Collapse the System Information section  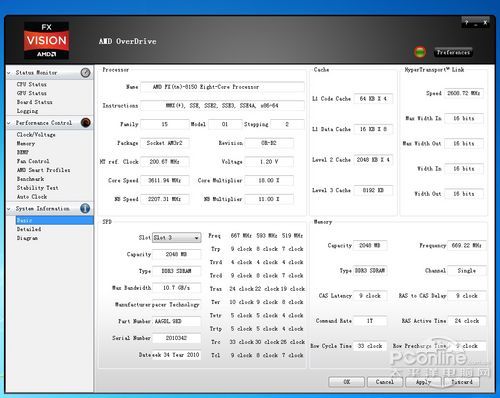pos(9,209)
